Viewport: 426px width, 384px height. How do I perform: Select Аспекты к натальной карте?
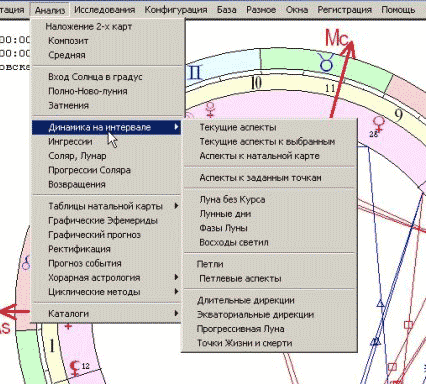click(x=269, y=156)
